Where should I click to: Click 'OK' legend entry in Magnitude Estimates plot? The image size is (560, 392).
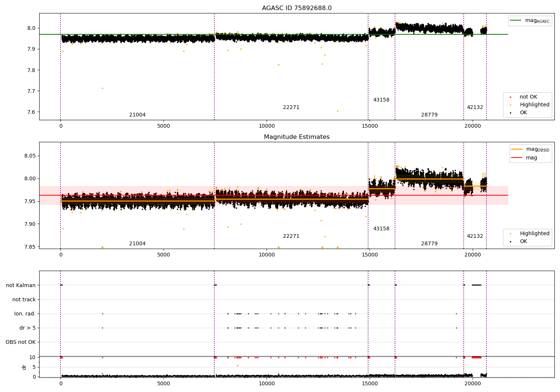point(519,242)
